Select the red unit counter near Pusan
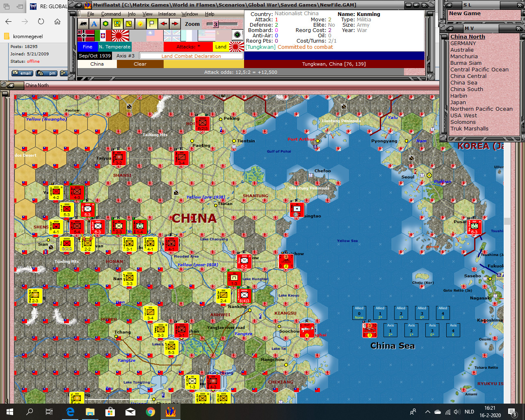Screen dimensions: 525x420 [x=475, y=227]
